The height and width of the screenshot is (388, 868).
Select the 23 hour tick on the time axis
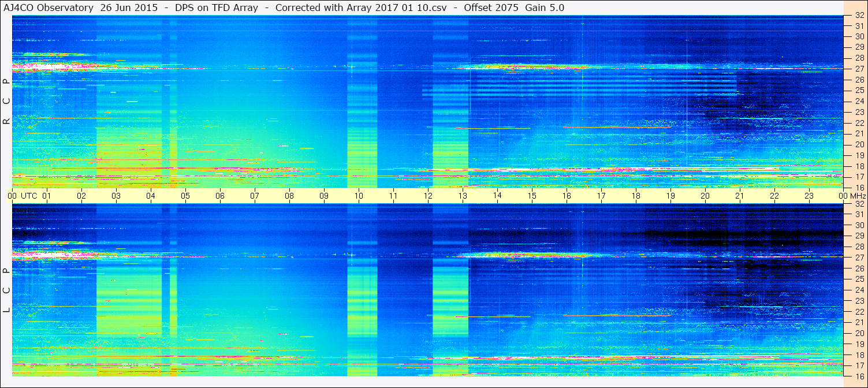[809, 196]
